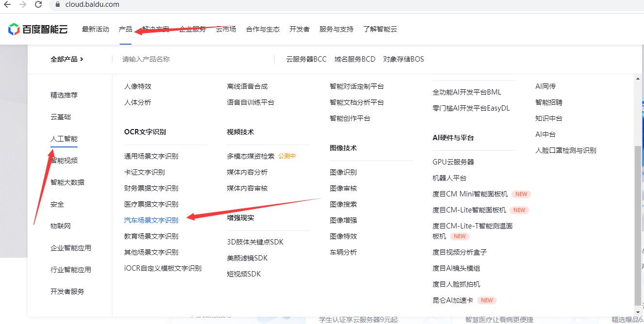
Task: Open 媒体内容审核 product link
Action: coord(247,188)
